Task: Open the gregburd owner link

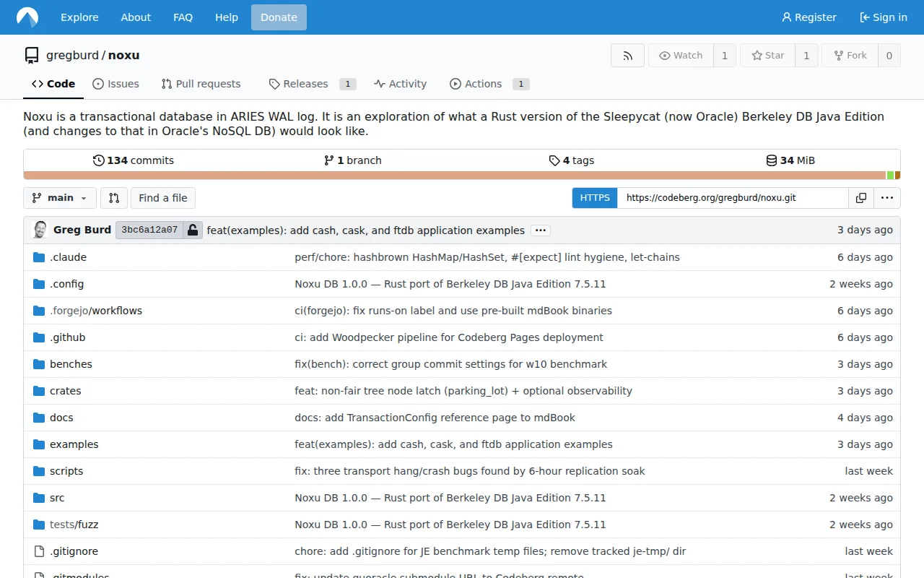Action: tap(72, 56)
